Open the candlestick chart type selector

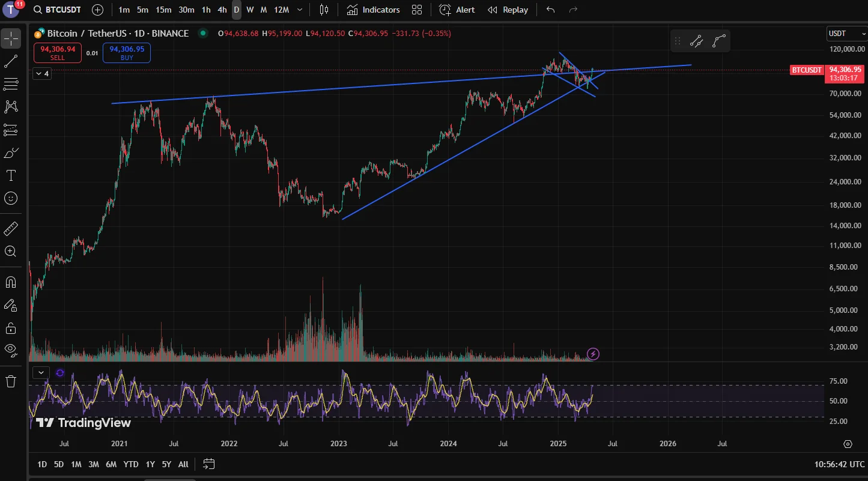324,10
